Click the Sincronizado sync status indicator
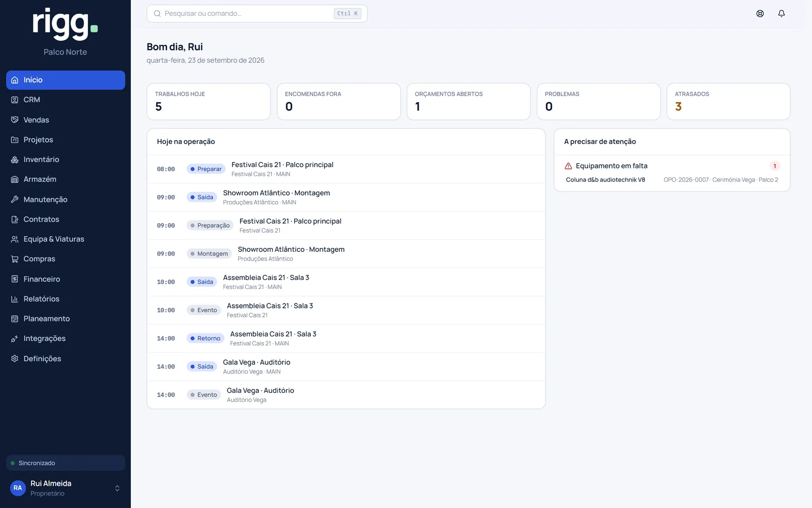Image resolution: width=812 pixels, height=508 pixels. tap(65, 463)
